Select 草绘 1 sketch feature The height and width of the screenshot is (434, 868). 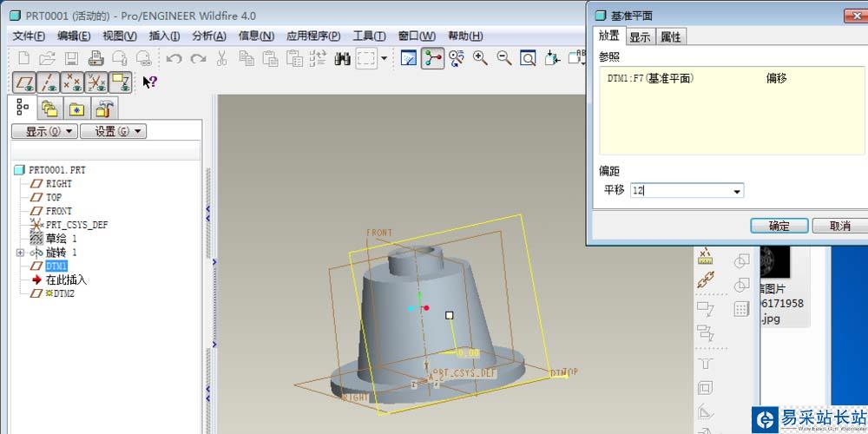coord(61,239)
